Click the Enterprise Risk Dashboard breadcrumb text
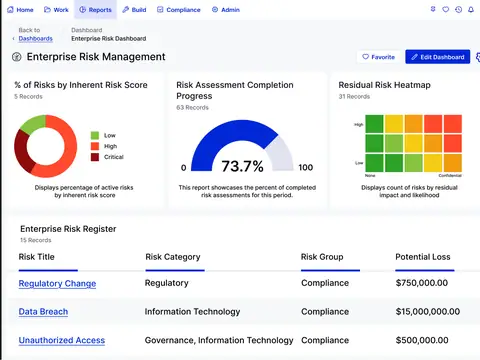The height and width of the screenshot is (360, 480). tap(109, 39)
